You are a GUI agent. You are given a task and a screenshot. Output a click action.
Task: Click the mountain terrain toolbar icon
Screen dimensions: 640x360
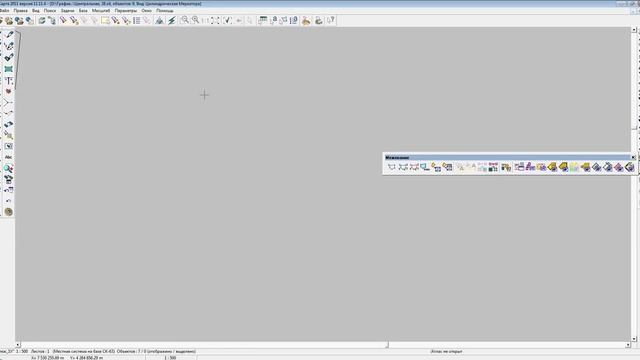coord(160,20)
